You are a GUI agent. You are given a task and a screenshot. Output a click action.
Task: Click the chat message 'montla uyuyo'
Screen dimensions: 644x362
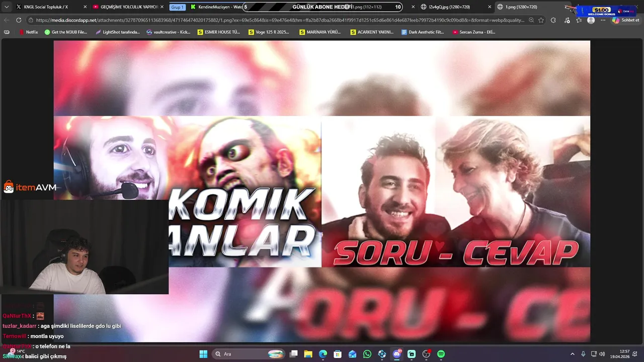[47, 336]
